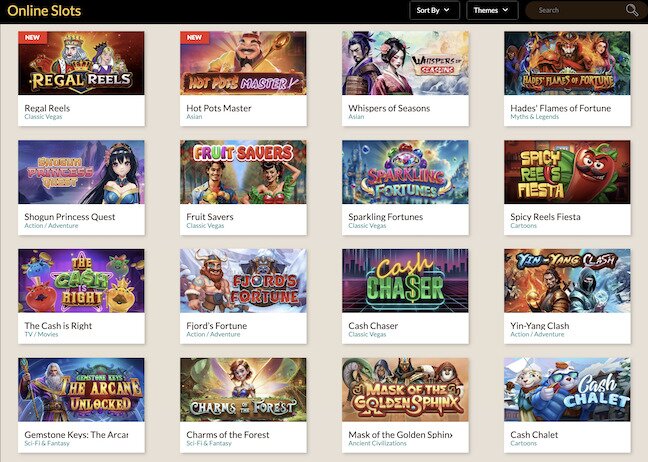Click the Charms of the Forest thumbnail
The height and width of the screenshot is (462, 648).
click(x=243, y=390)
